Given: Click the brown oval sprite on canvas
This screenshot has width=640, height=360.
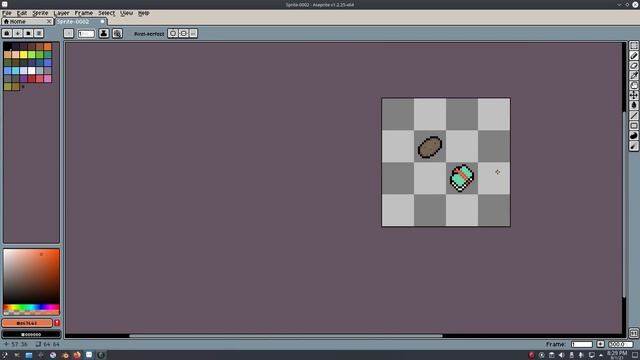Looking at the screenshot, I should tap(430, 147).
